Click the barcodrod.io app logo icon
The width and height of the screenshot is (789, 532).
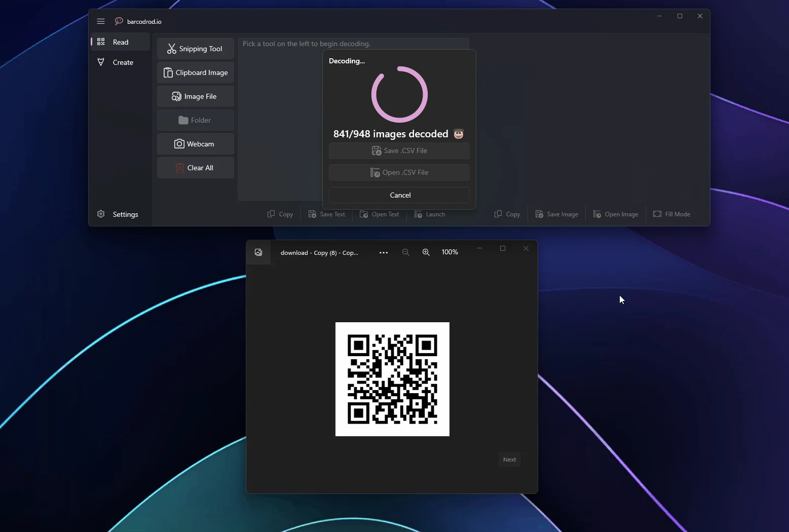[x=119, y=21]
